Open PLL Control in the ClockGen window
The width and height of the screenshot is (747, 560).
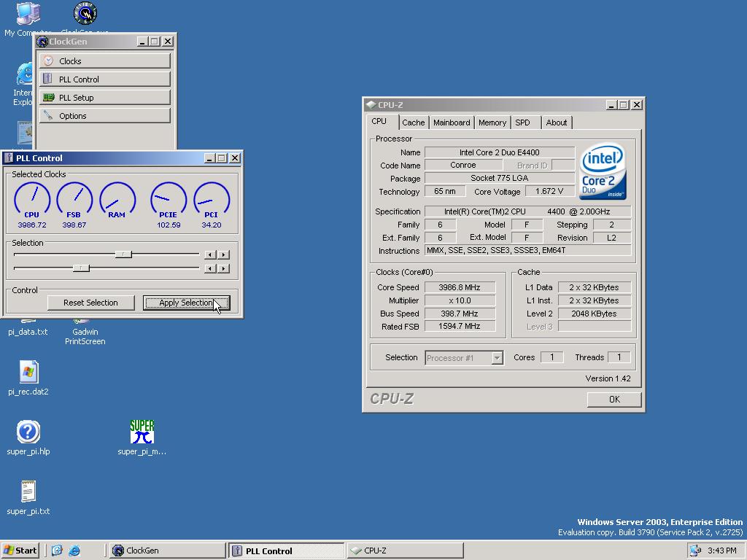[105, 79]
